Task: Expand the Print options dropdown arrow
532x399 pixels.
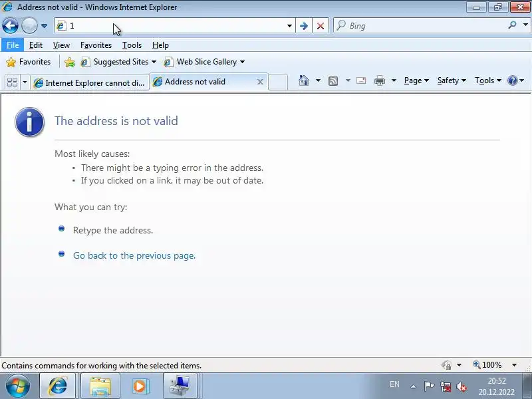Action: point(394,80)
